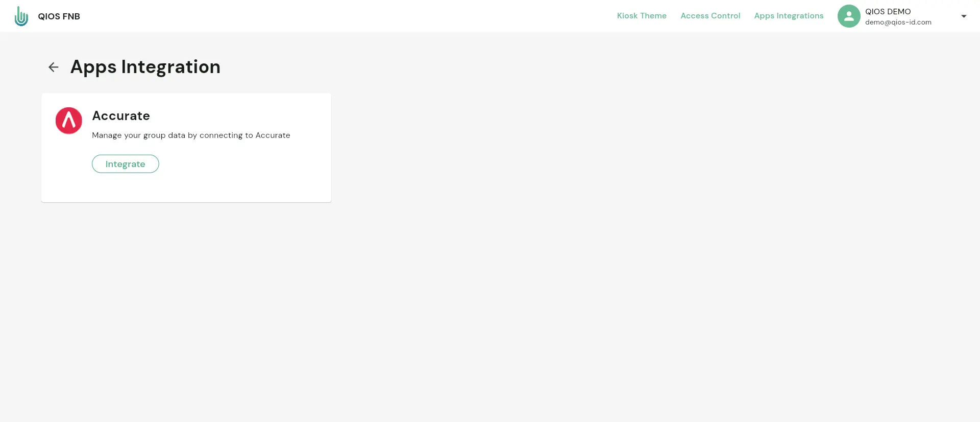
Task: Click the Apps Integration page heading
Action: click(145, 67)
